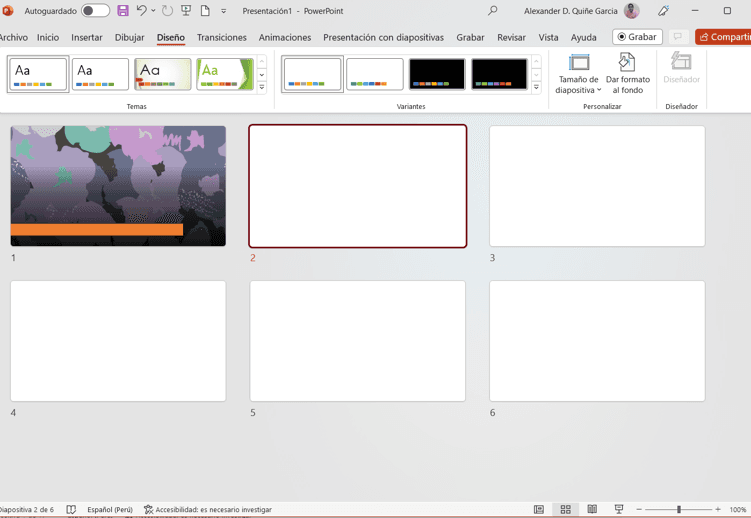Start slideshow from status bar icon
751x518 pixels.
pos(619,509)
